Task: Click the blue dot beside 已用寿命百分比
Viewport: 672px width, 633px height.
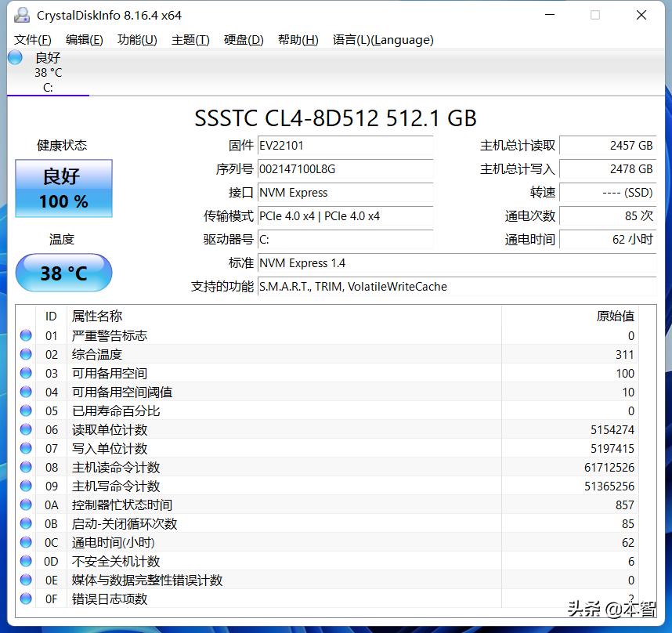Action: click(x=25, y=411)
